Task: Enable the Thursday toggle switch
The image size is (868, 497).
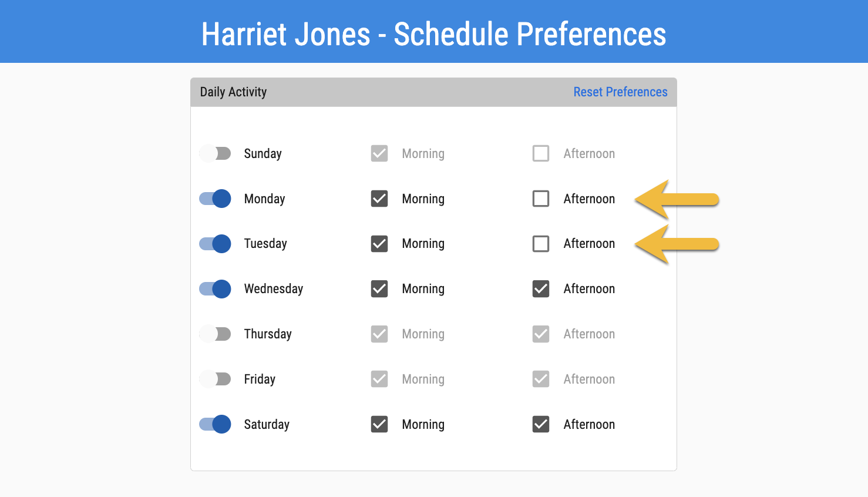Action: [215, 334]
